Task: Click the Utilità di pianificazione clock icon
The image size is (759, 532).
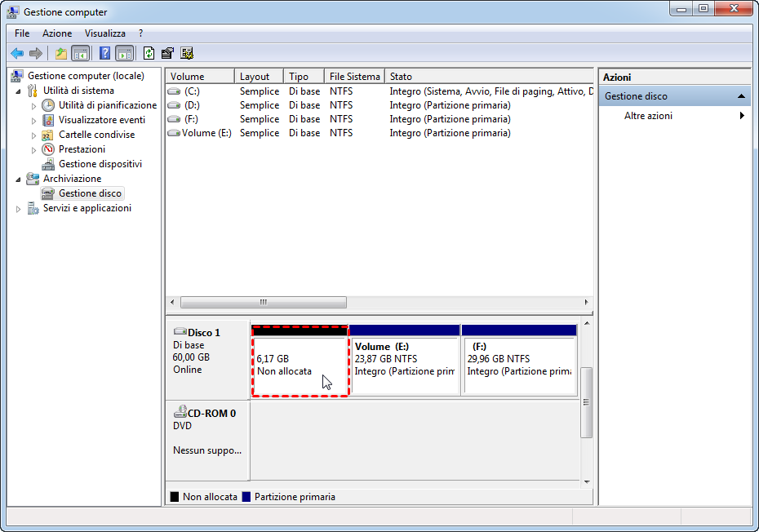Action: point(48,105)
